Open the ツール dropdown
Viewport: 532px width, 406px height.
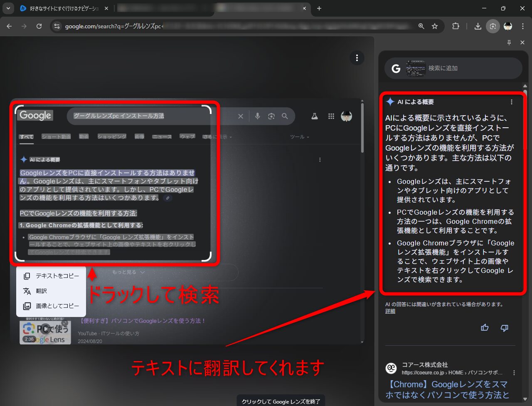300,136
